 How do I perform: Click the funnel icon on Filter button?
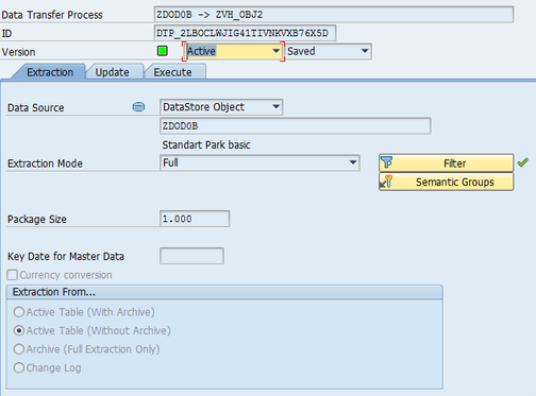pyautogui.click(x=387, y=162)
